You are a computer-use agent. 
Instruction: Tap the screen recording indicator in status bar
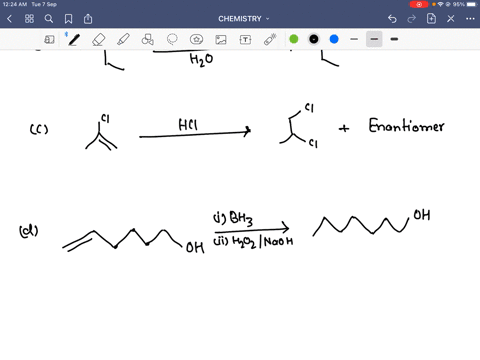point(419,4)
